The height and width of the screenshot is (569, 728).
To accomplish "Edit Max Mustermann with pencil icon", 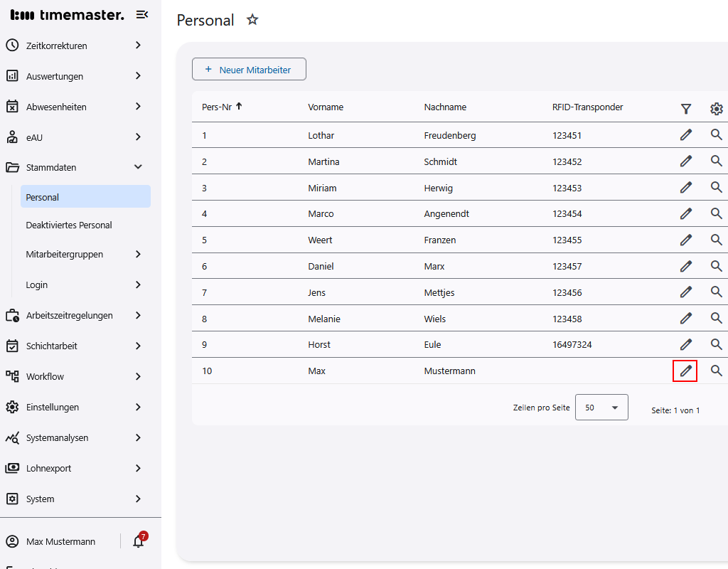I will (685, 371).
